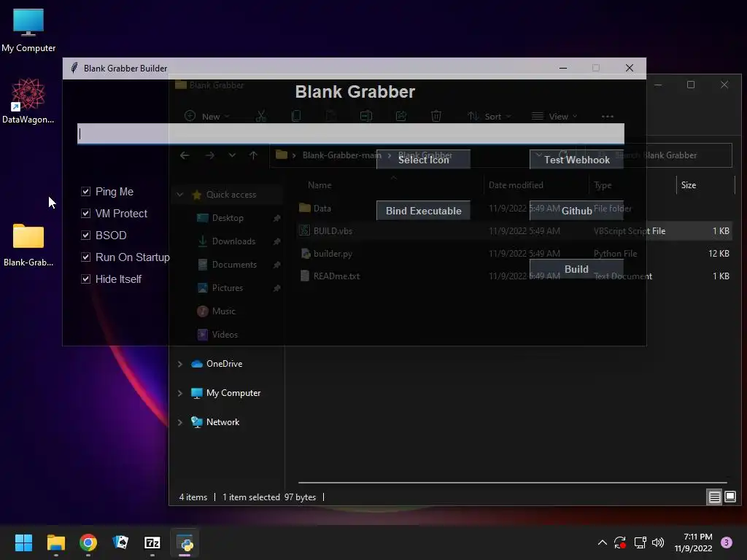This screenshot has height=560, width=747.
Task: Minimize the File Explorer window
Action: click(x=658, y=85)
